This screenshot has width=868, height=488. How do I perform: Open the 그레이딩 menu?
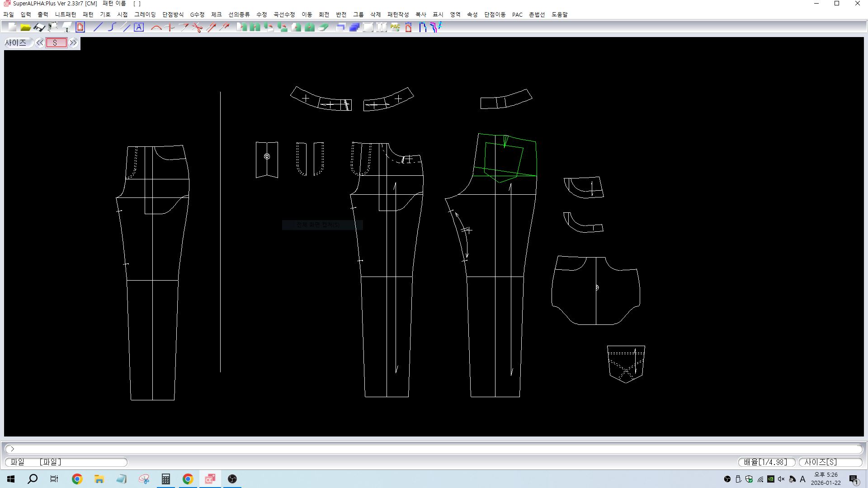(x=145, y=14)
